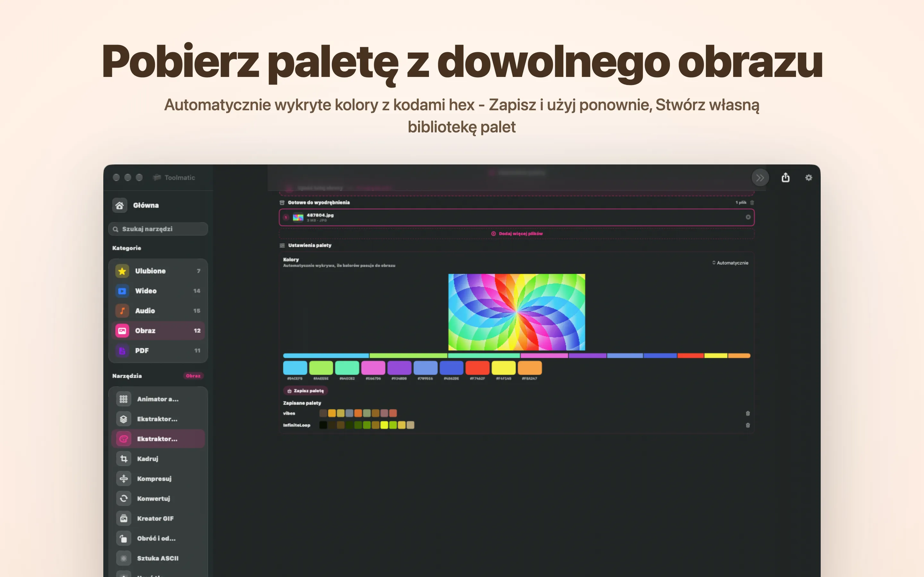The image size is (924, 577).
Task: Focus the Szukaj narzędzi search field
Action: click(x=158, y=229)
